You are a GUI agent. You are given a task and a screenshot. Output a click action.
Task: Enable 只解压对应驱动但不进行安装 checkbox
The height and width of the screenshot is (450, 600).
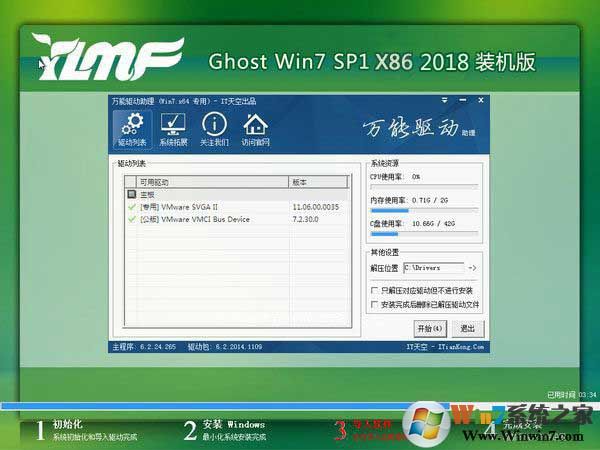374,290
